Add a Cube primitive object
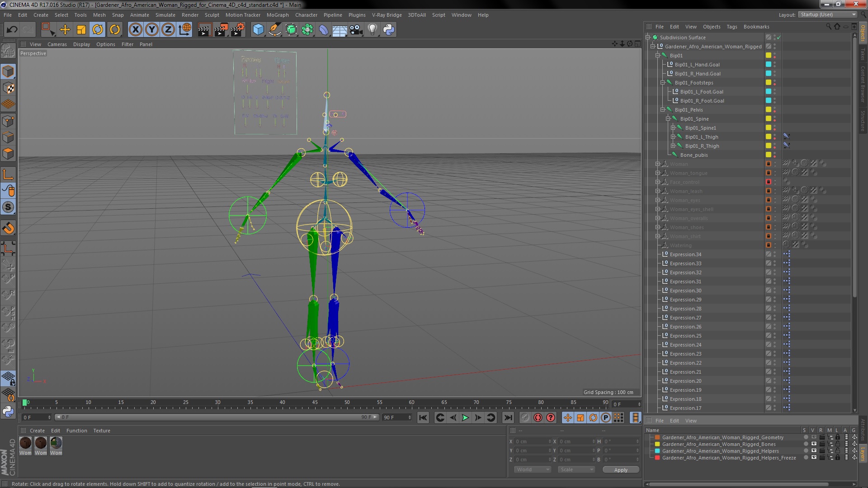Viewport: 868px width, 488px height. coord(258,30)
